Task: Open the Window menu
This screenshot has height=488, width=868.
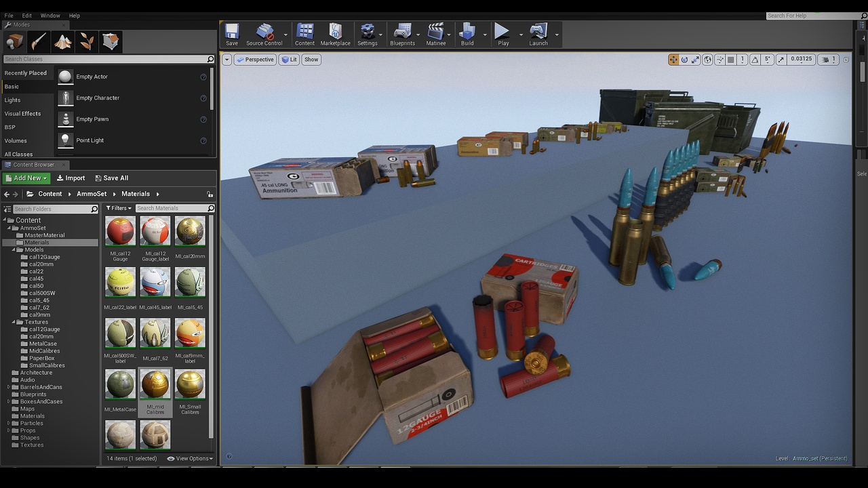Action: point(50,16)
